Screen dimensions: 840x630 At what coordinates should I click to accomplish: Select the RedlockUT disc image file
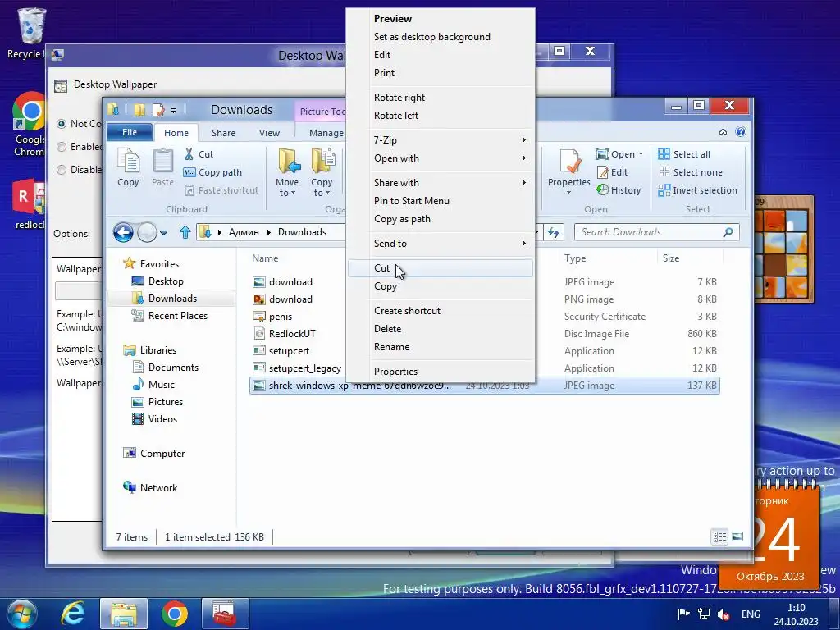tap(293, 334)
